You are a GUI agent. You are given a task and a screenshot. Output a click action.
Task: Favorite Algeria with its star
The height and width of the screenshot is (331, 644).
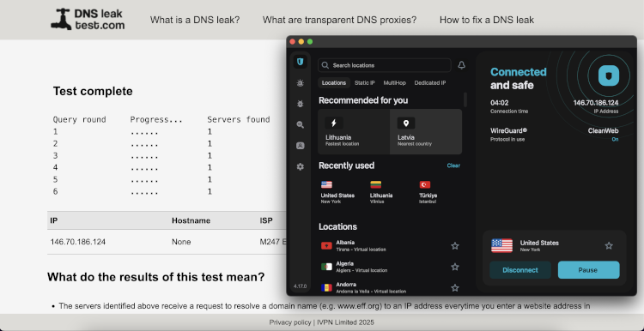click(x=454, y=267)
